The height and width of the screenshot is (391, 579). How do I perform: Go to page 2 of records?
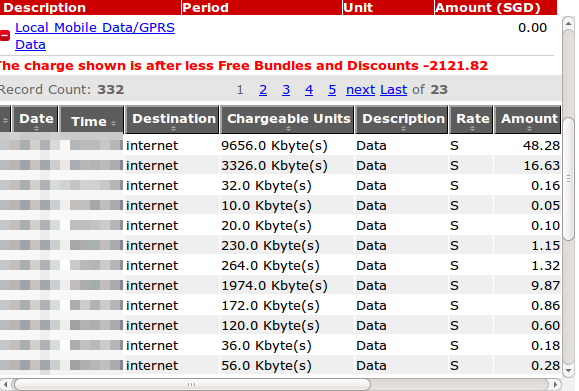click(263, 90)
